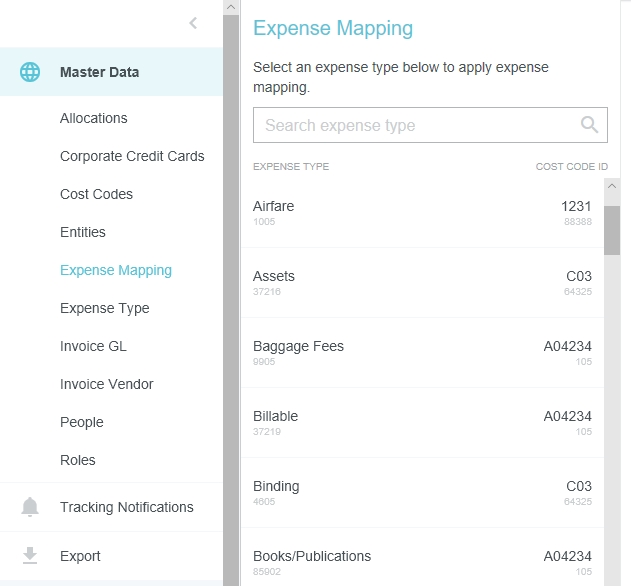This screenshot has width=631, height=586.
Task: Open Allocations in Master Data
Action: click(x=93, y=118)
